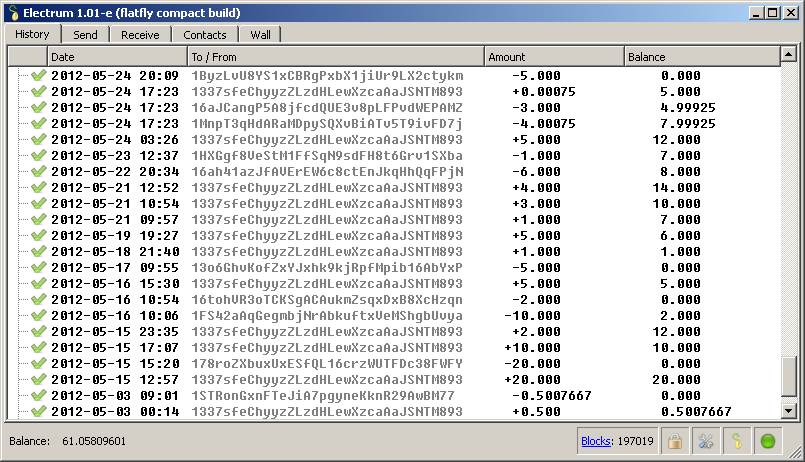Maximize the Electrum window

pyautogui.click(x=773, y=13)
